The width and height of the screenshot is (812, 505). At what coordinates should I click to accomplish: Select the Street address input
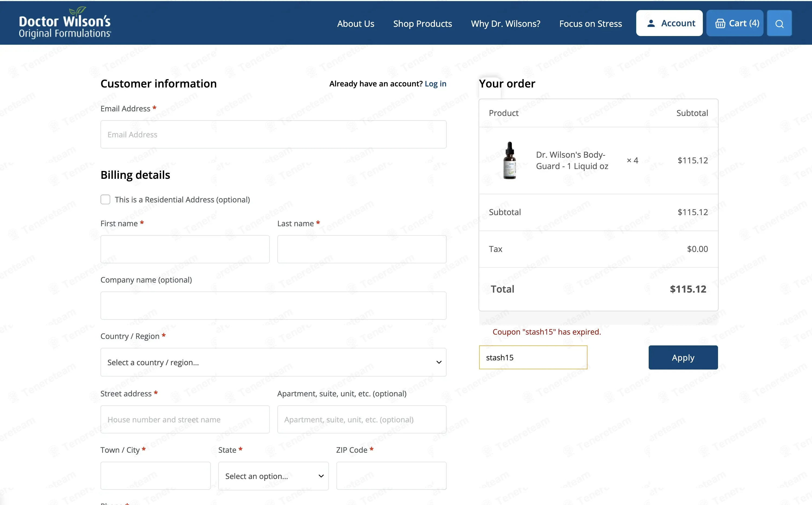185,419
